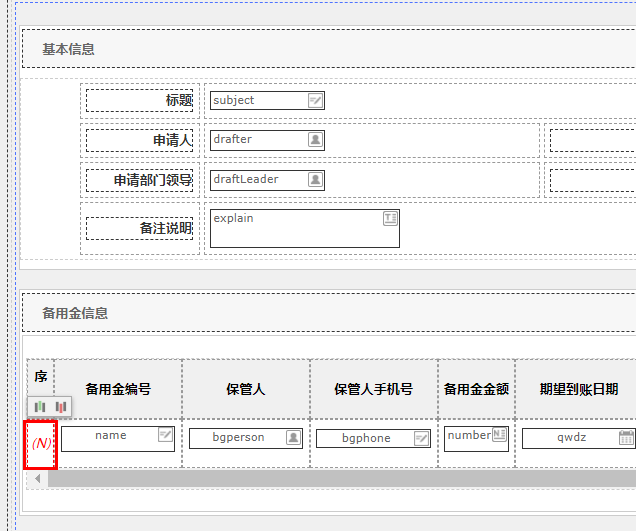The height and width of the screenshot is (531, 636).
Task: Select the 保管人 column header
Action: tap(246, 389)
